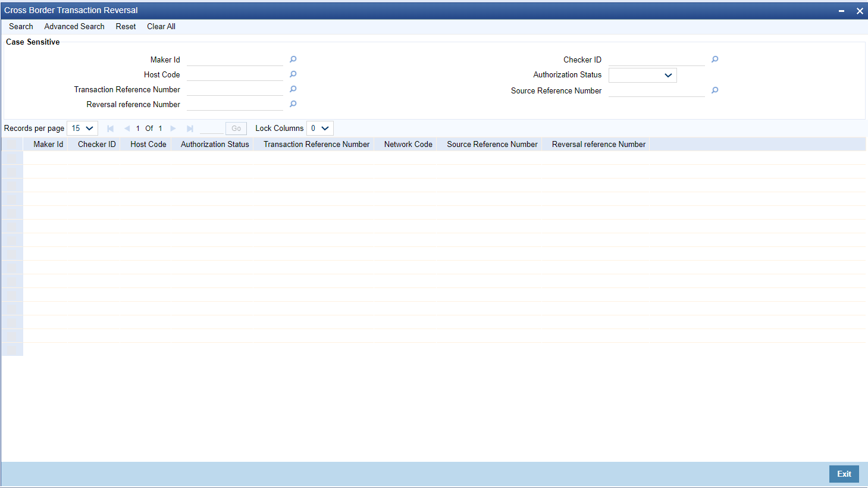Sort by Host Code column header
This screenshot has height=488, width=868.
pyautogui.click(x=148, y=145)
